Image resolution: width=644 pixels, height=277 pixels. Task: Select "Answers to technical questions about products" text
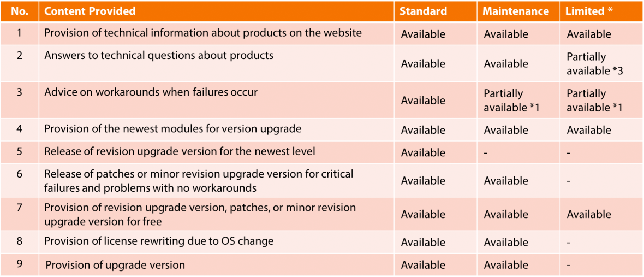coord(159,55)
